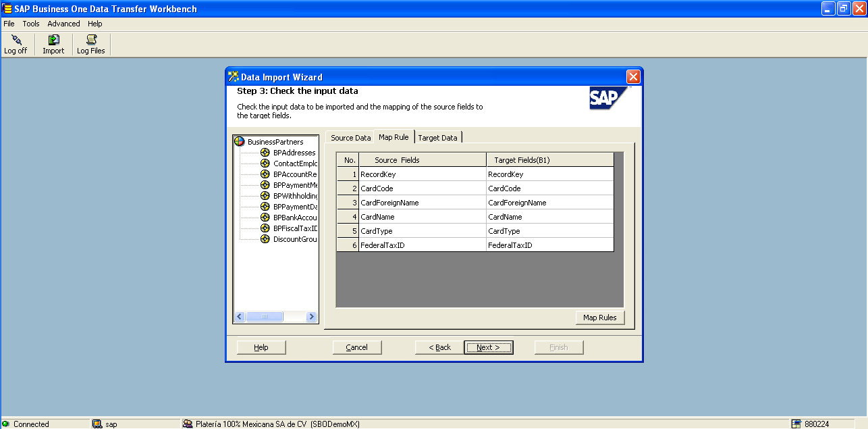Open the Tools menu
The image size is (868, 429).
[30, 23]
